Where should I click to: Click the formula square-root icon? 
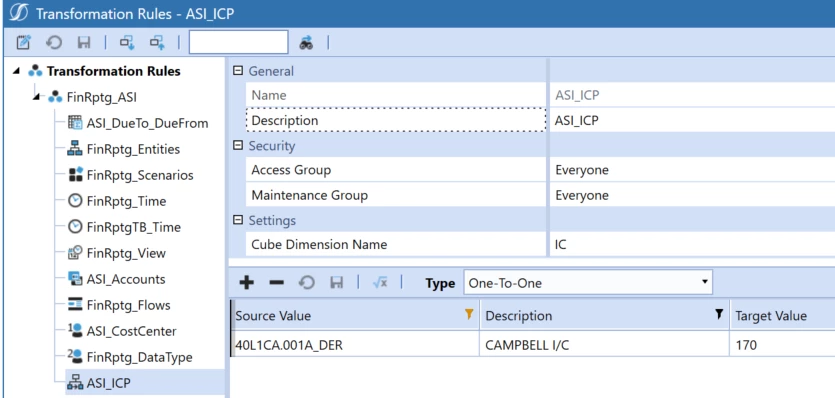[x=380, y=283]
